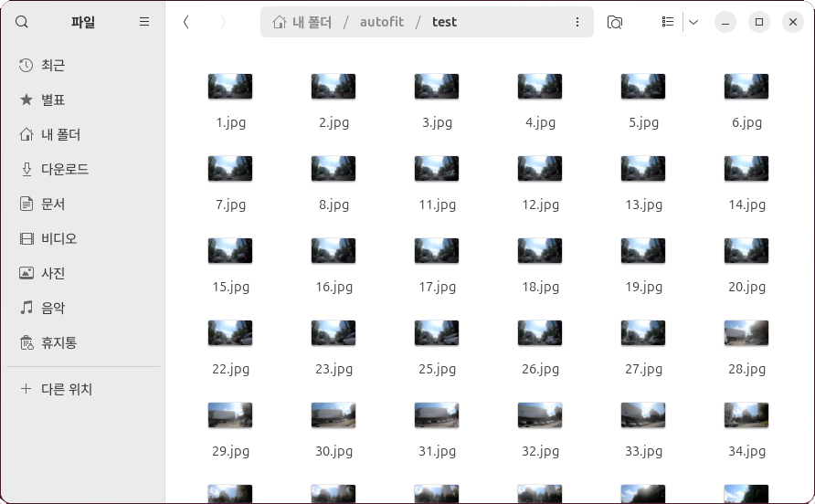
Task: Select the 25.jpg thumbnail
Action: click(437, 332)
